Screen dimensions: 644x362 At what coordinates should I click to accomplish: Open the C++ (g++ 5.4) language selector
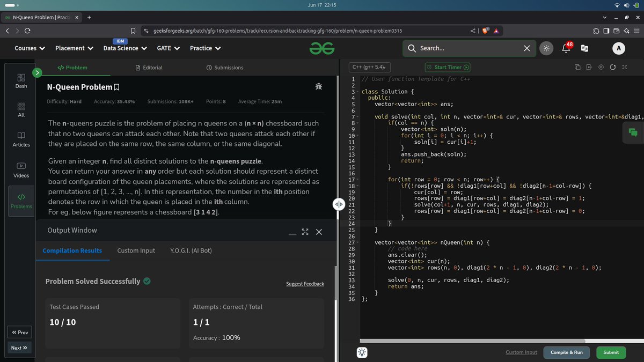point(370,68)
